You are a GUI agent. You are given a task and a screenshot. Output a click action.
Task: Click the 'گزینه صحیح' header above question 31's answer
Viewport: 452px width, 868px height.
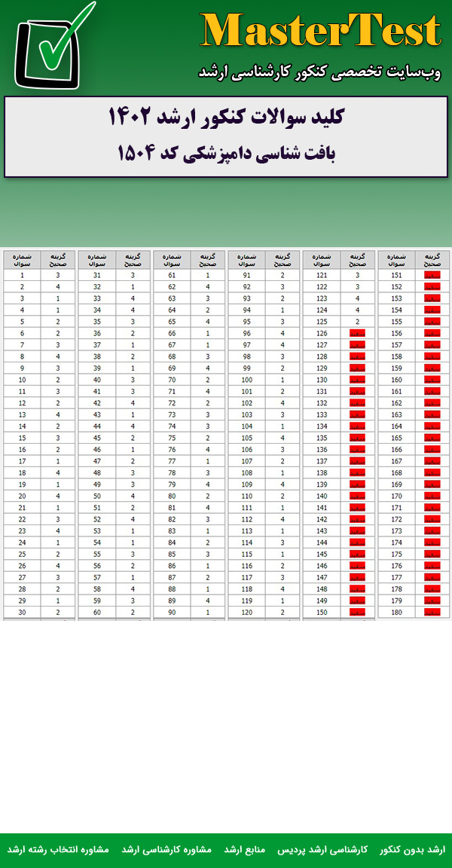[x=133, y=260]
